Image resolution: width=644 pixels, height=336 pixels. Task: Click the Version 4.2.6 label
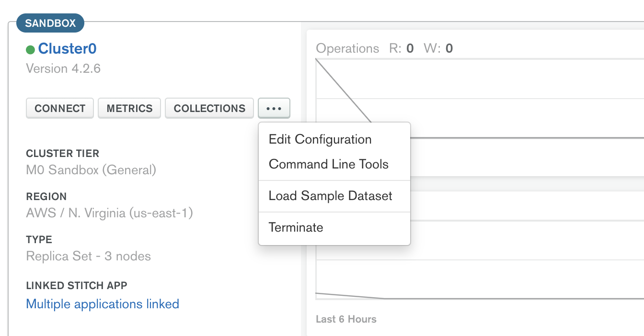point(63,68)
